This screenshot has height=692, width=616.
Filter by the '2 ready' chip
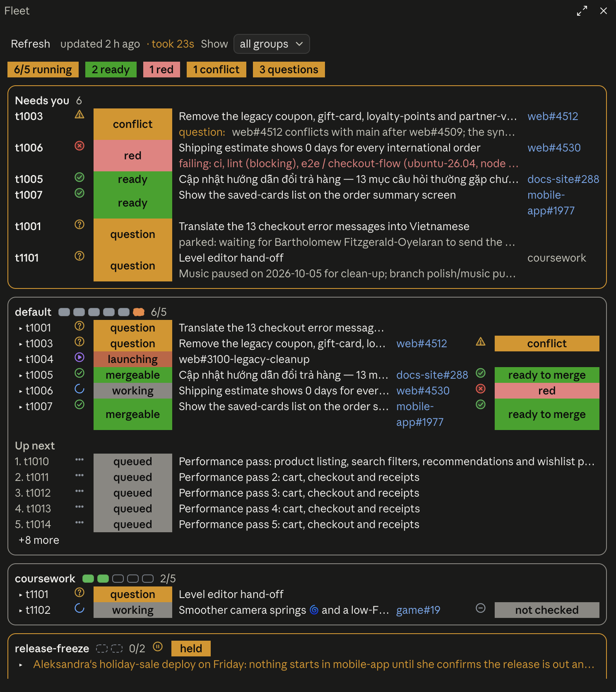coord(111,70)
